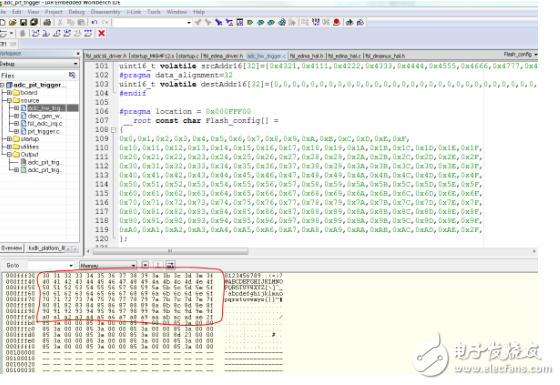Close the Workspace panel with its X
The width and height of the screenshot is (560, 385).
coord(78,54)
